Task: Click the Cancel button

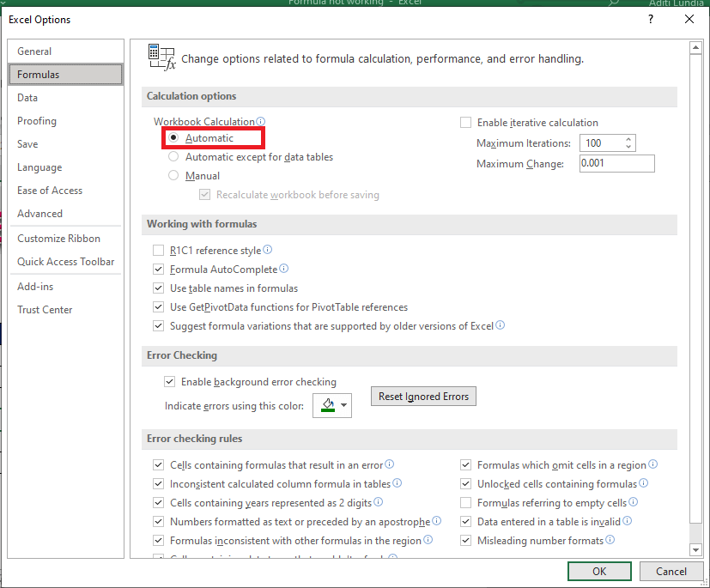Action: click(x=671, y=571)
